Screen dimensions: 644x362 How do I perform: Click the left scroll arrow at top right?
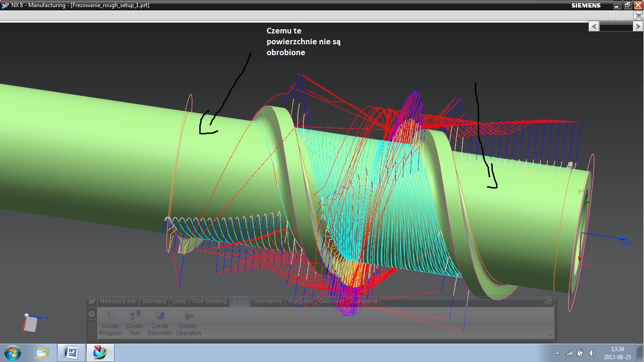pyautogui.click(x=594, y=27)
